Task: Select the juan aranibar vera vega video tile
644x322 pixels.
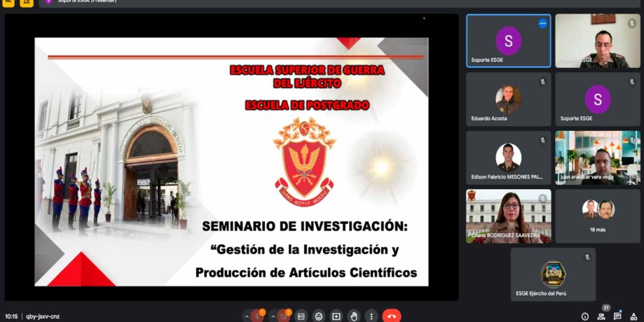Action: point(598,158)
